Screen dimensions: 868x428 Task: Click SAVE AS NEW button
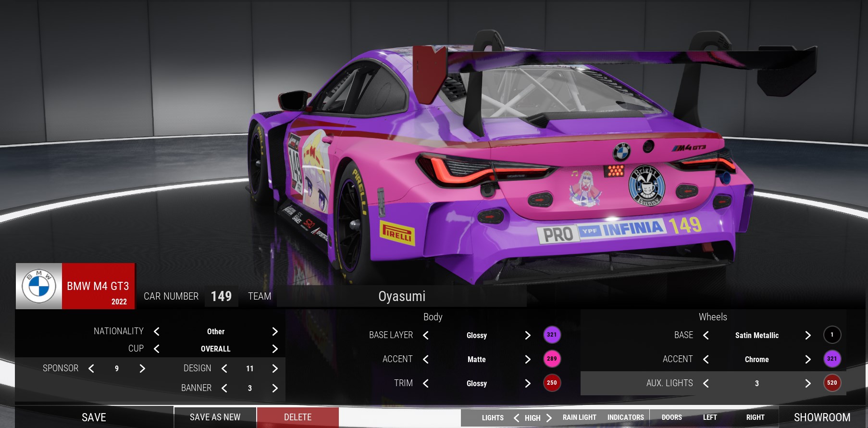point(215,417)
